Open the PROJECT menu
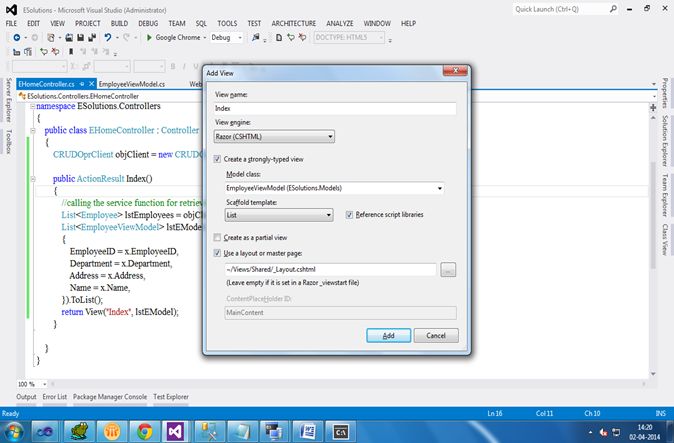 (x=87, y=24)
